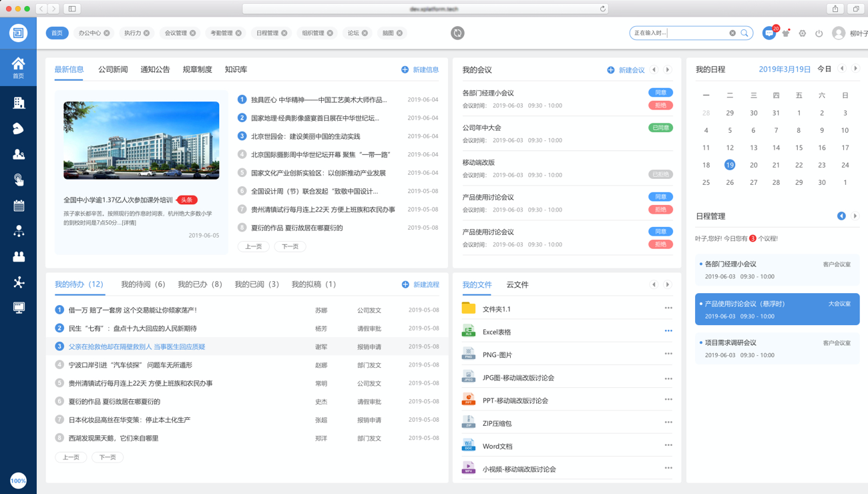Expand next month with the right arrow in 我的日程
This screenshot has height=494, width=868.
855,67
